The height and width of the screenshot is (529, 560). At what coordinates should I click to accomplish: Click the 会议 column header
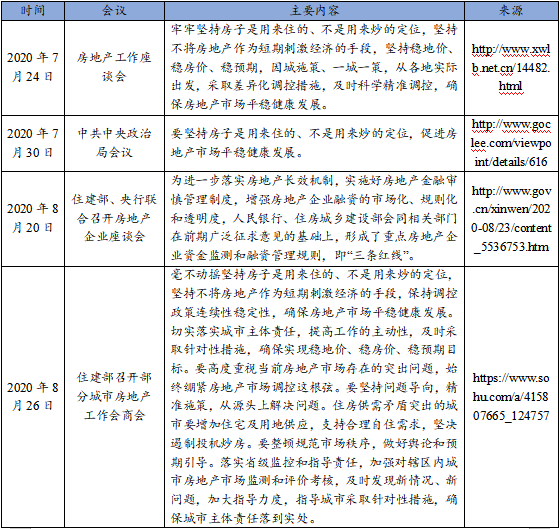click(114, 11)
